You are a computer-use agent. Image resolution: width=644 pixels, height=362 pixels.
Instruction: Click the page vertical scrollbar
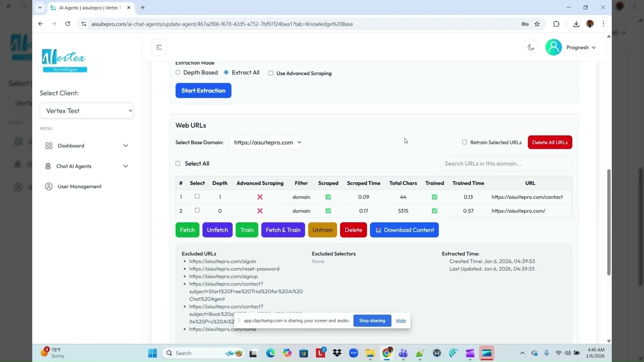tap(609, 222)
